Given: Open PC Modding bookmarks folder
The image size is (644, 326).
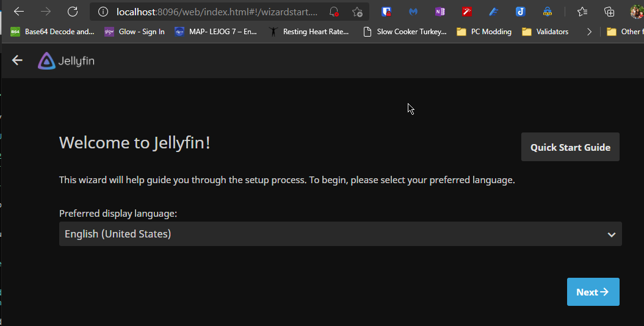Looking at the screenshot, I should tap(484, 32).
